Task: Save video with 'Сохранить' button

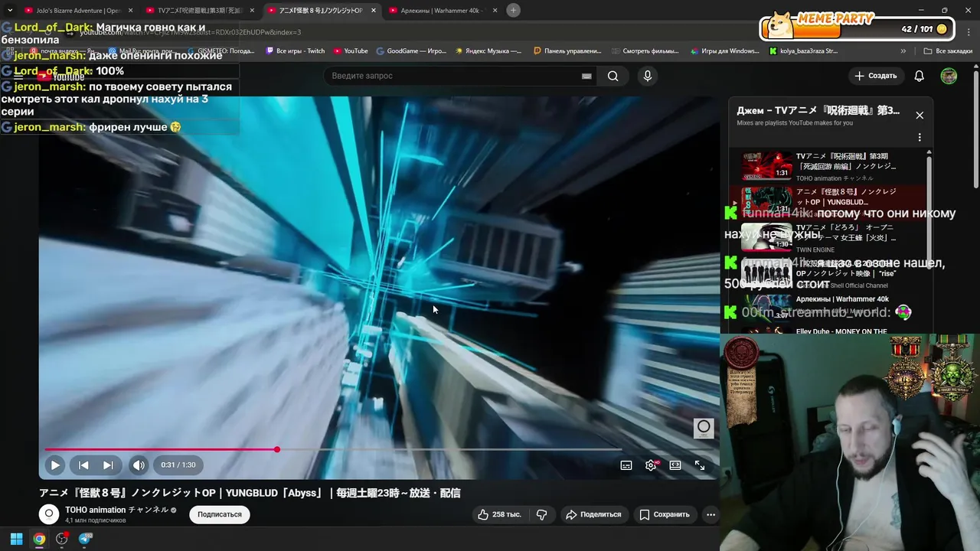Action: tap(665, 514)
